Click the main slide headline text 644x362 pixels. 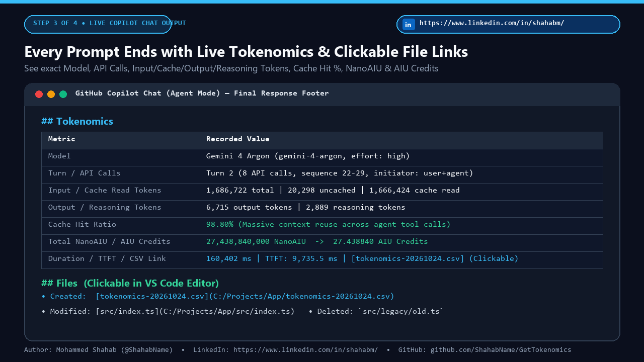coord(246,52)
